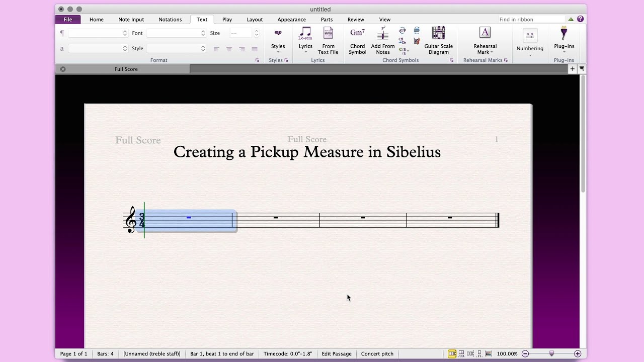Expand Format group dialog launcher

(257, 60)
